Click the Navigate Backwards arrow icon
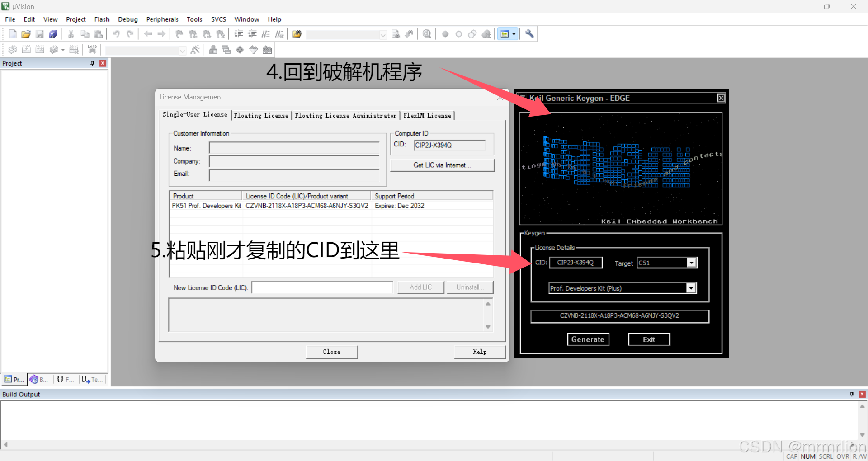Viewport: 868px width, 461px height. (x=148, y=34)
